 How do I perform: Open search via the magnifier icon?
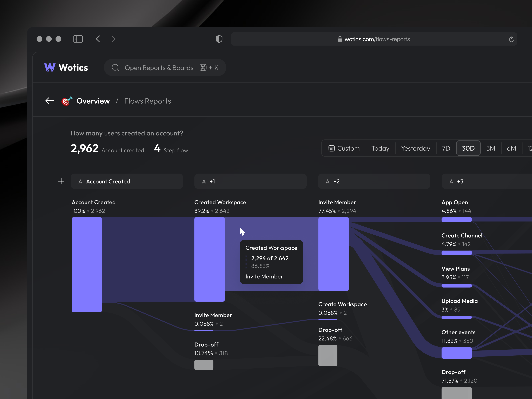pyautogui.click(x=115, y=68)
